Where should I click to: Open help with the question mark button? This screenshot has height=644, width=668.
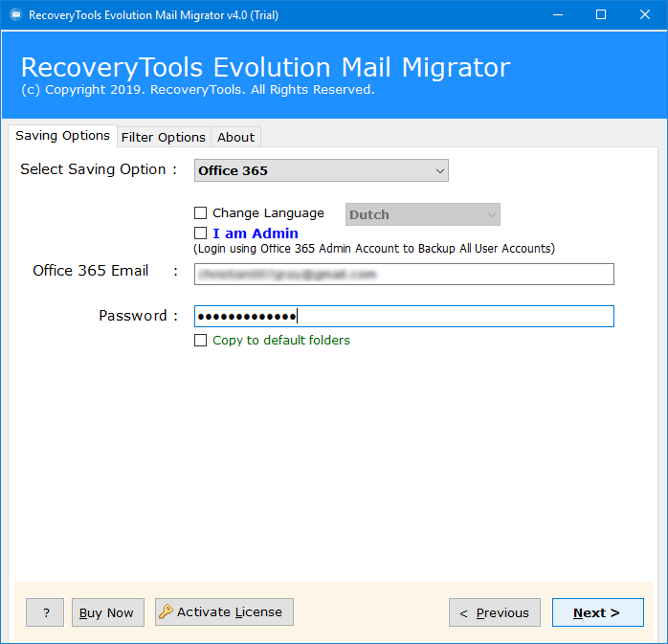tap(45, 612)
